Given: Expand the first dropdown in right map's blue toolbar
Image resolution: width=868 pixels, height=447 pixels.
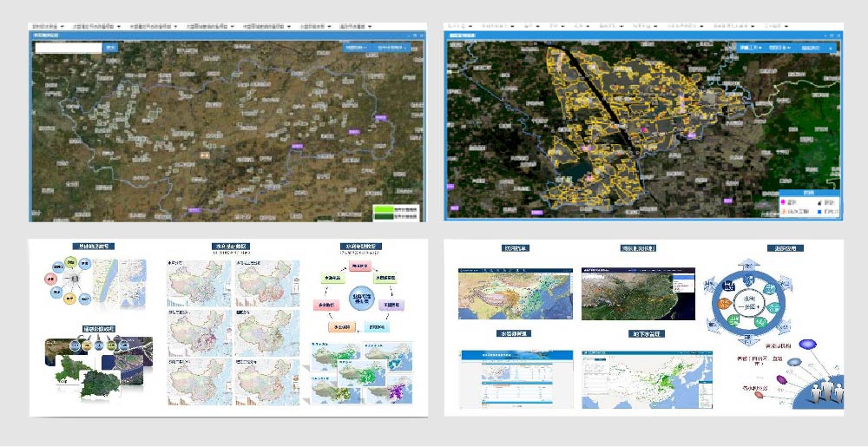Looking at the screenshot, I should tap(751, 47).
